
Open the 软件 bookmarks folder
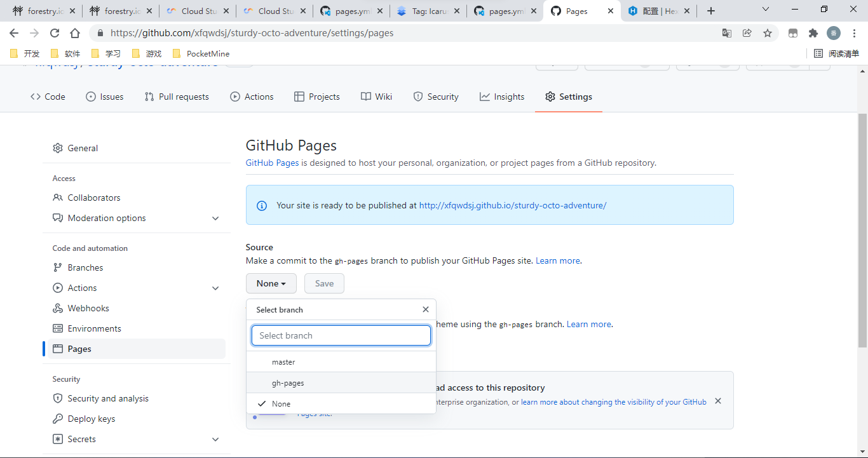click(x=65, y=53)
